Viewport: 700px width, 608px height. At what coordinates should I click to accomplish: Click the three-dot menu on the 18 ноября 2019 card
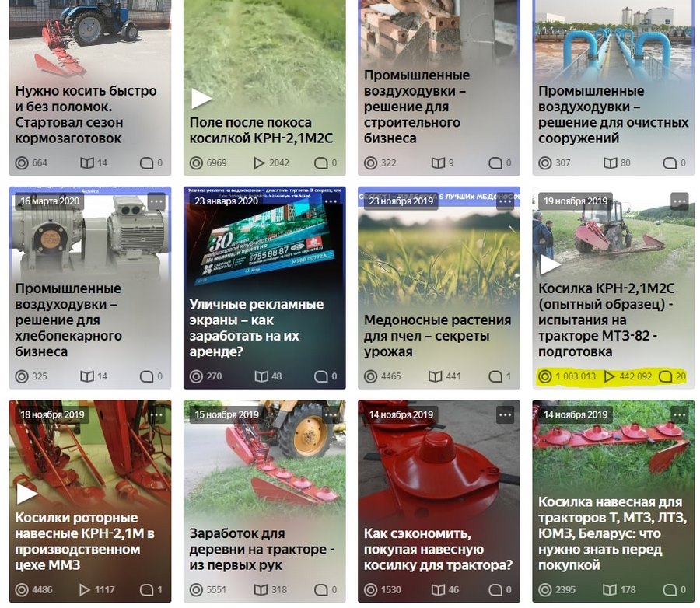[x=156, y=414]
